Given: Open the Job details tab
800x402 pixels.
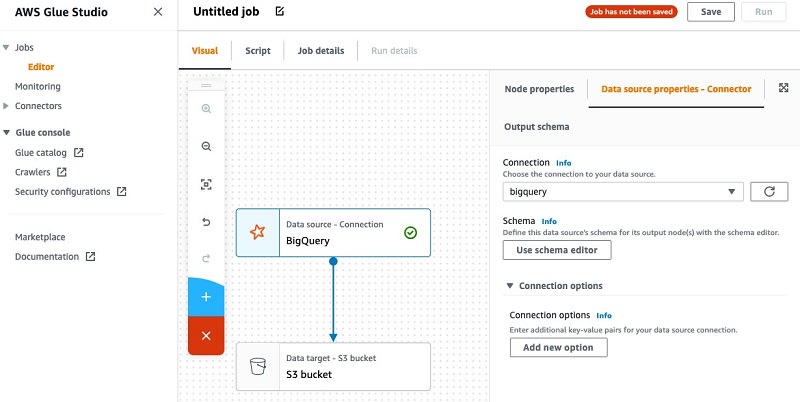Looking at the screenshot, I should (x=321, y=51).
